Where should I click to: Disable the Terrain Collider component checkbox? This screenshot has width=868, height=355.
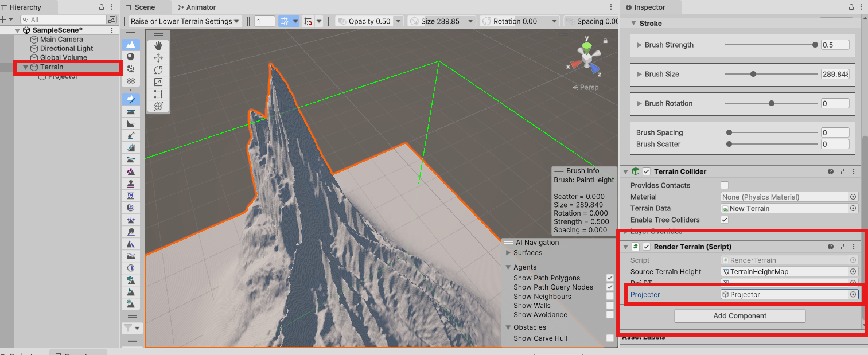pyautogui.click(x=647, y=171)
